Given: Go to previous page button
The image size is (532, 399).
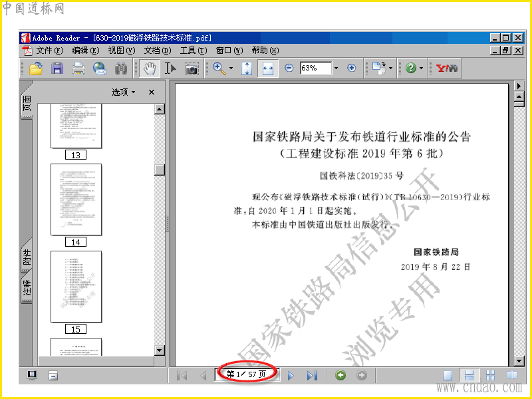Looking at the screenshot, I should click(x=203, y=375).
